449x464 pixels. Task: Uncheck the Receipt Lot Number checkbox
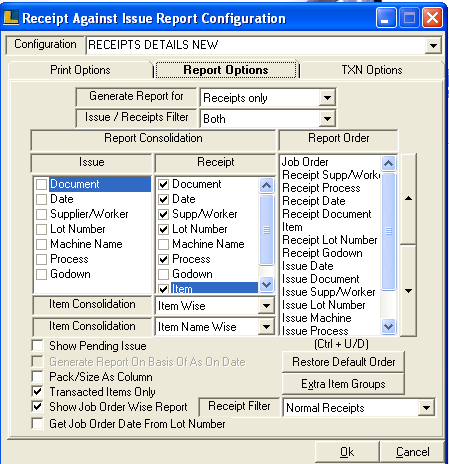coord(163,229)
